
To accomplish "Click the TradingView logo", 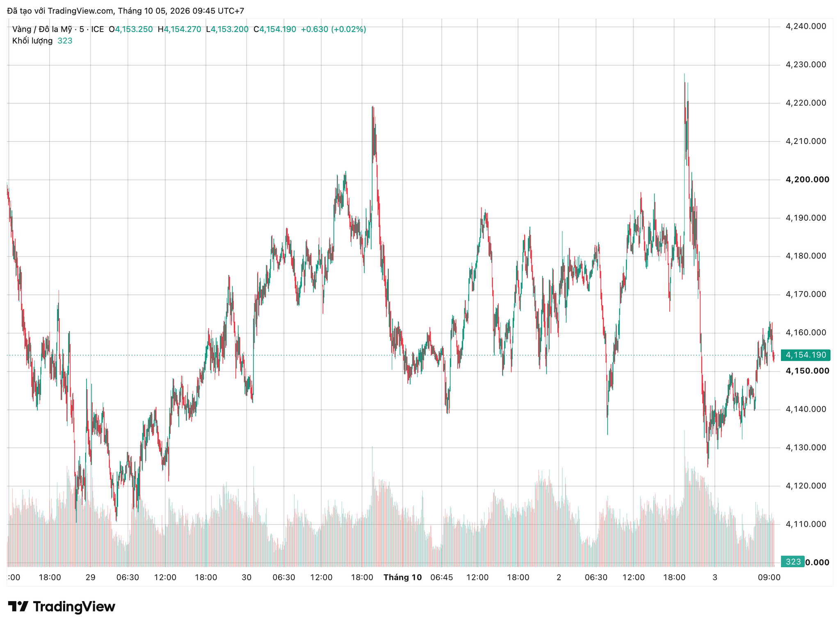I will [x=62, y=606].
